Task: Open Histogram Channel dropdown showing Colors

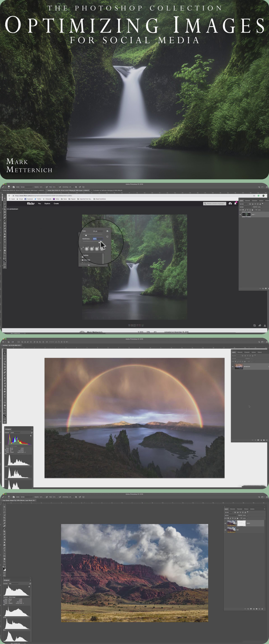Action: 16,433
